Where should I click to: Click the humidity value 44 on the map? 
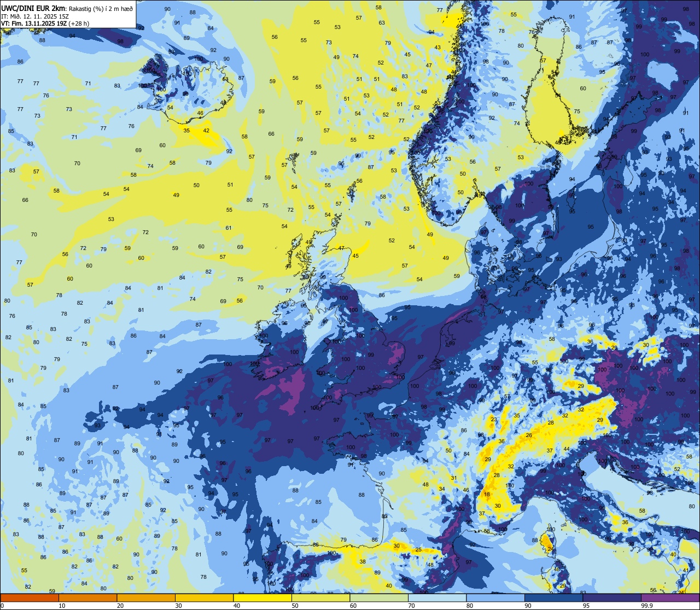[567, 449]
